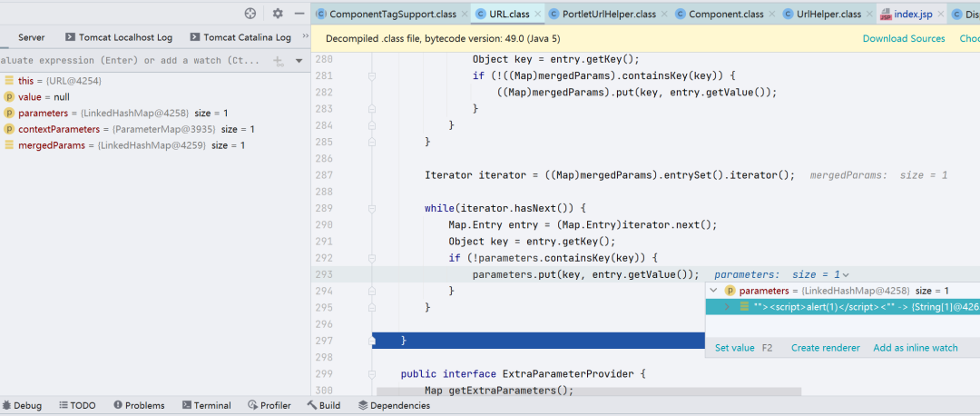This screenshot has width=980, height=416.
Task: Open debug panel settings gear
Action: [278, 14]
